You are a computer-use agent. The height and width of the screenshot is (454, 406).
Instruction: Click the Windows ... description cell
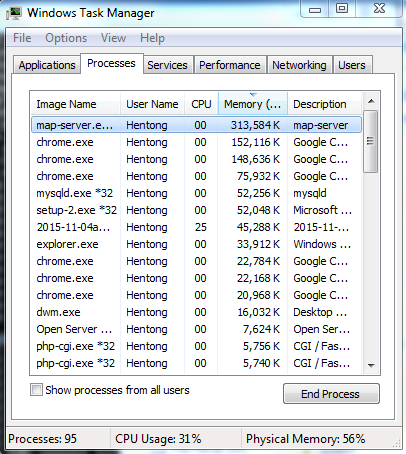click(322, 244)
